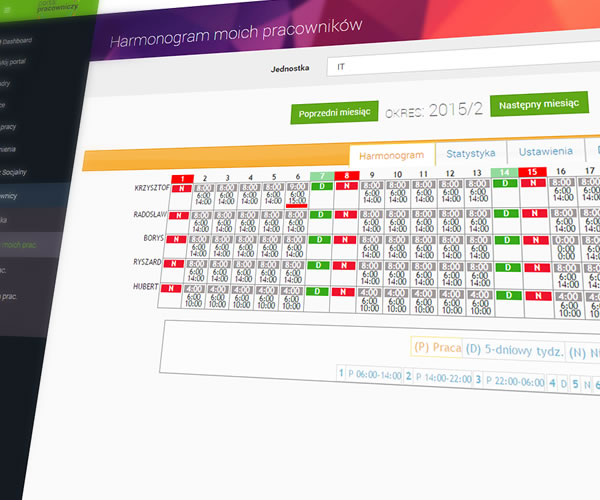This screenshot has width=600, height=500.
Task: Select red day header 1
Action: (183, 179)
